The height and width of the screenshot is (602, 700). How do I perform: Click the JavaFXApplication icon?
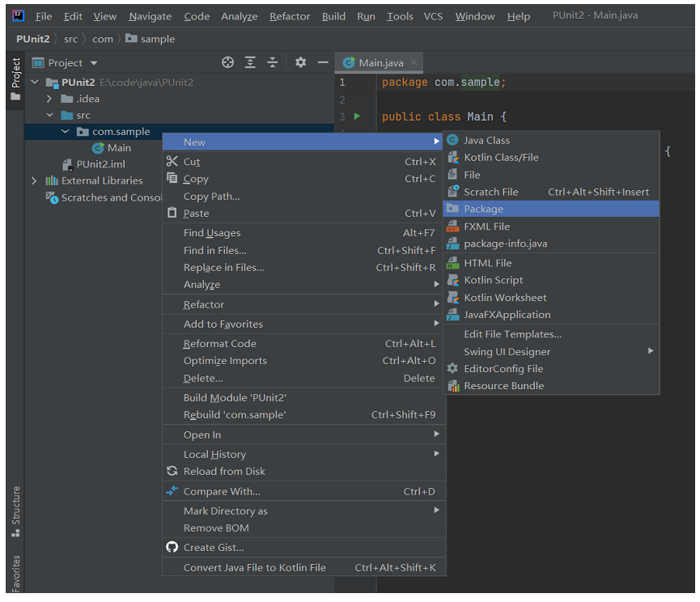point(452,315)
